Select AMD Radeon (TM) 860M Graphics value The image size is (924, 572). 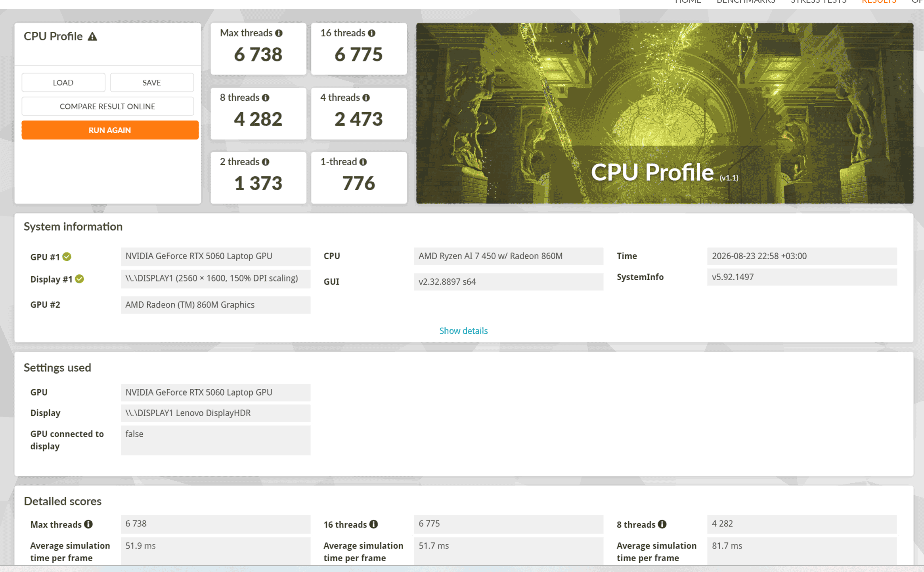pyautogui.click(x=216, y=305)
